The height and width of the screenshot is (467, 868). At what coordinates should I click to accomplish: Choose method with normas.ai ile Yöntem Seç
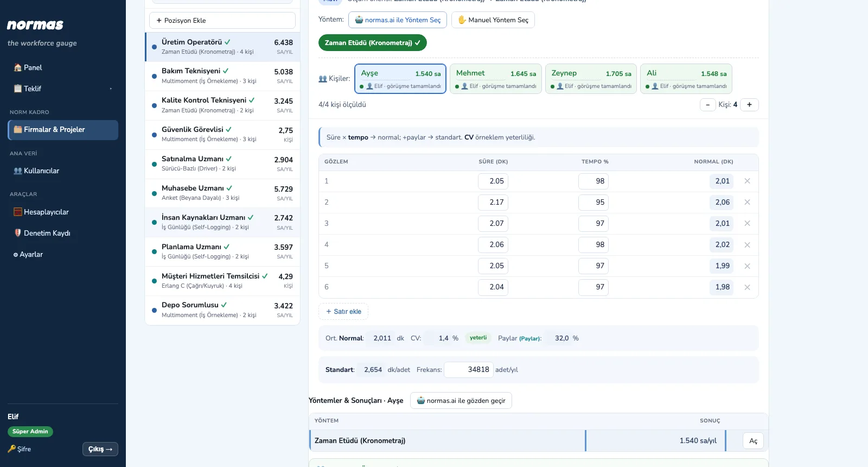click(398, 20)
